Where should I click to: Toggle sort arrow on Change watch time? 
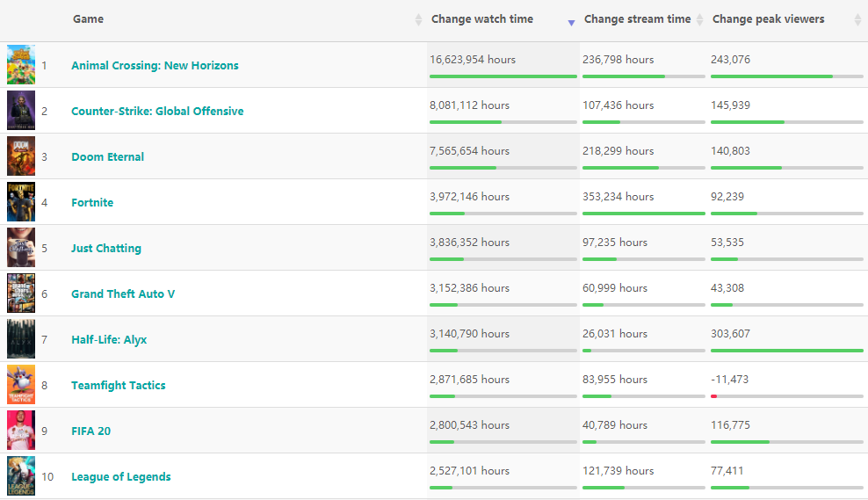pyautogui.click(x=571, y=21)
